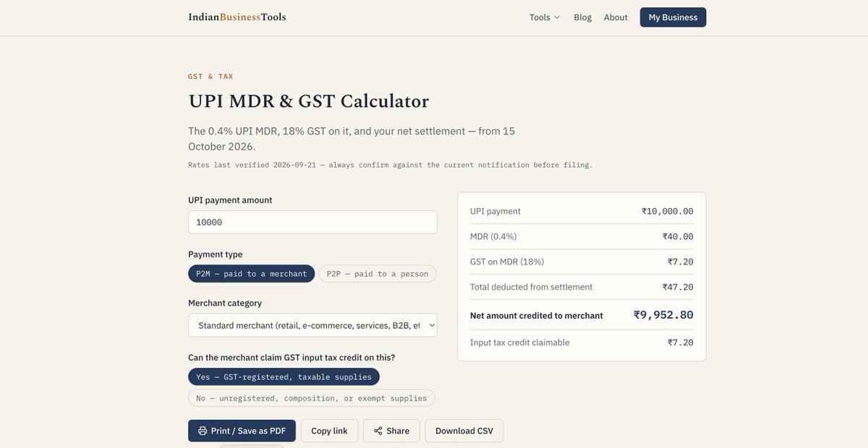The width and height of the screenshot is (868, 448).
Task: Open the IndianBusinessTools logo homepage
Action: (x=237, y=17)
